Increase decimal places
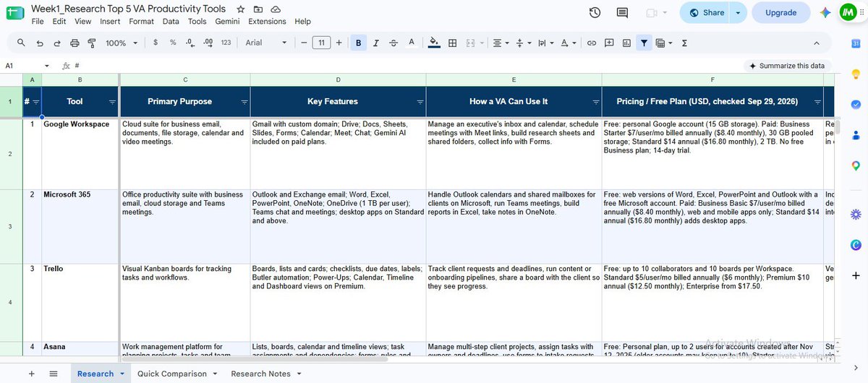 208,43
